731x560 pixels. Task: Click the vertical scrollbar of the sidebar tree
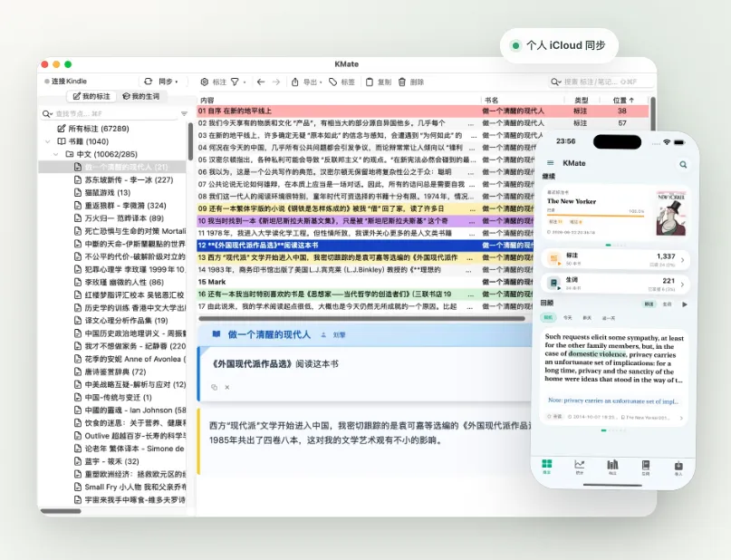click(x=190, y=141)
